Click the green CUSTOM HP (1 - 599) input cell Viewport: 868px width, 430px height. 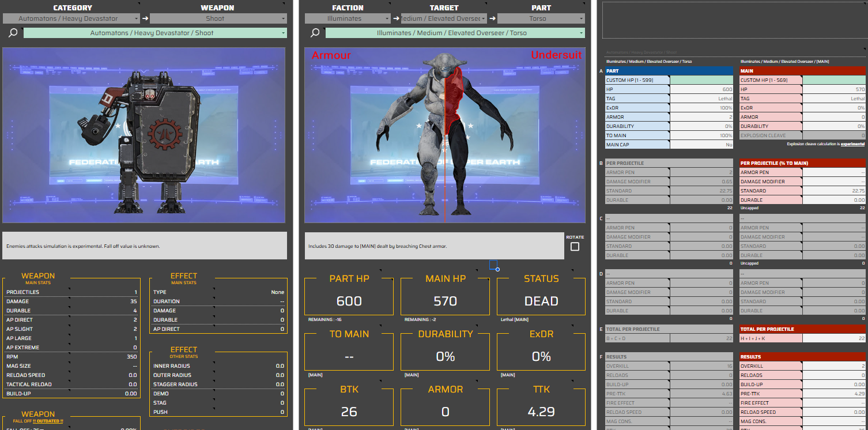click(x=701, y=80)
